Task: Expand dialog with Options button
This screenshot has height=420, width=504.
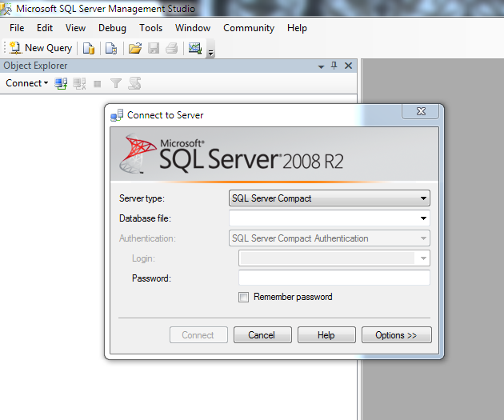Action: 396,335
